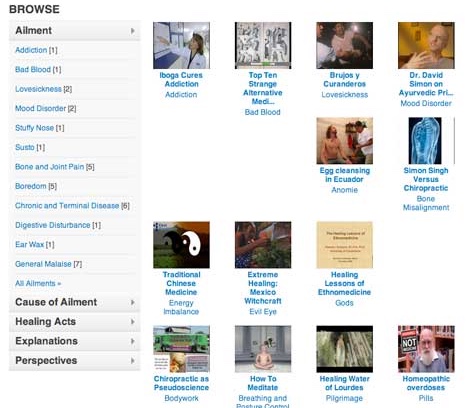This screenshot has height=408, width=472.
Task: Open the All Ailments link
Action: tap(38, 283)
